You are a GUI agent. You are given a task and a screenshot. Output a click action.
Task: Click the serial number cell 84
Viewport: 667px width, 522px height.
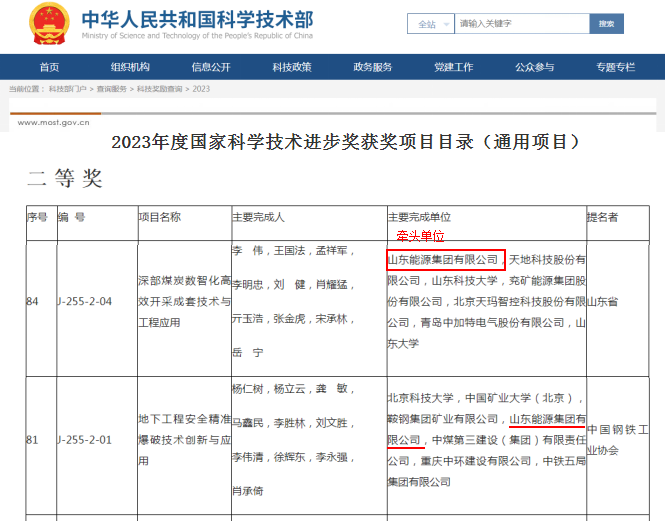[x=33, y=302]
